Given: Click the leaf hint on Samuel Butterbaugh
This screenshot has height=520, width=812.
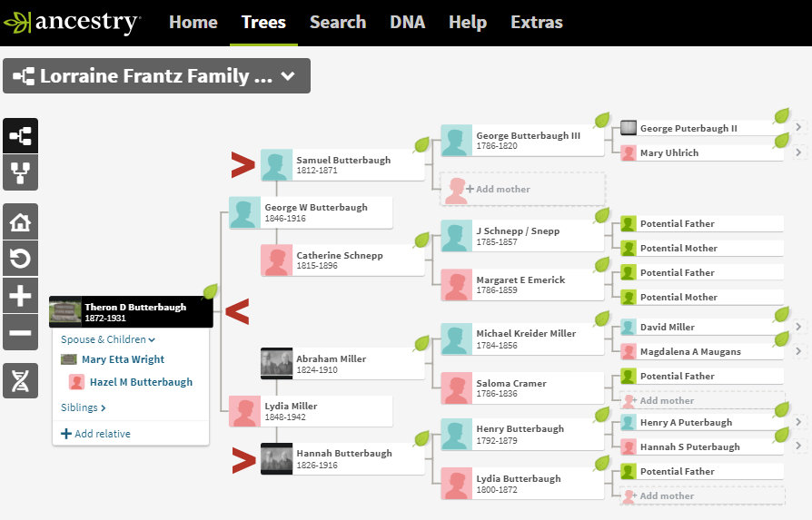Looking at the screenshot, I should pos(421,145).
